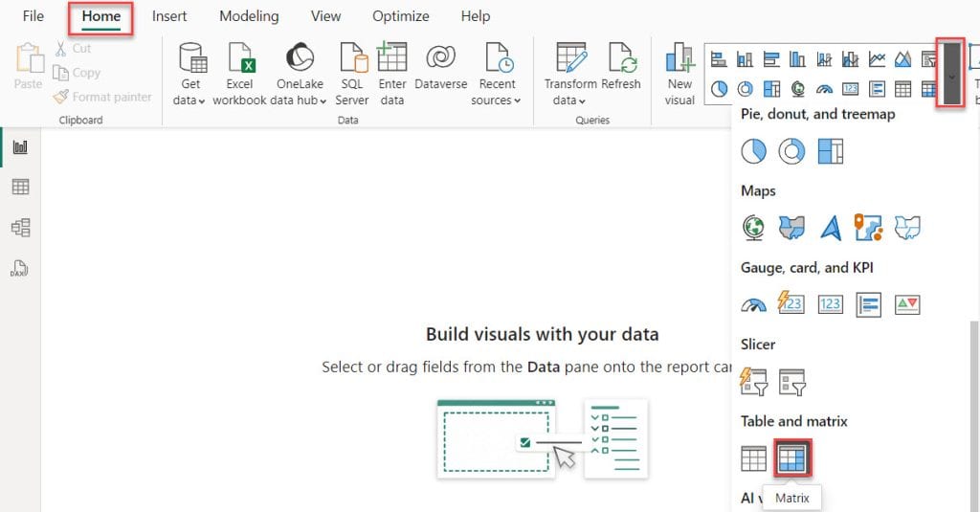Screen dimensions: 980x512
Task: Choose KPI visual in dropdown list
Action: (907, 304)
